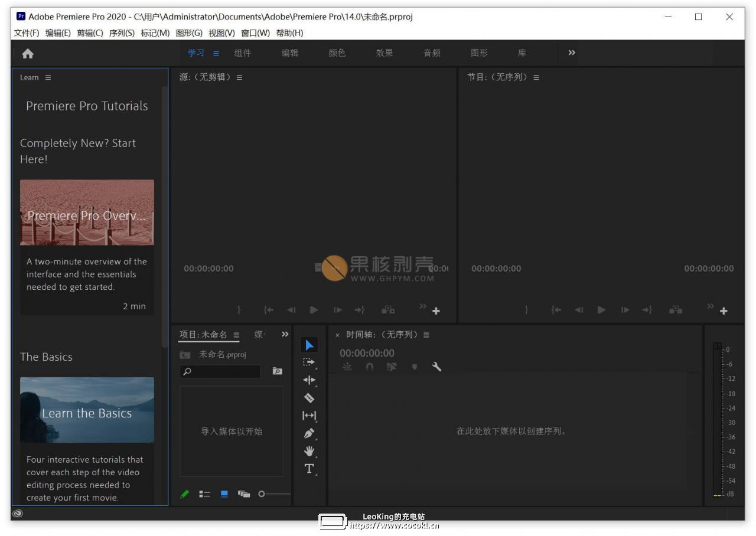Go to Out point in Source monitor
Screen dimensions: 756x536
(x=360, y=310)
